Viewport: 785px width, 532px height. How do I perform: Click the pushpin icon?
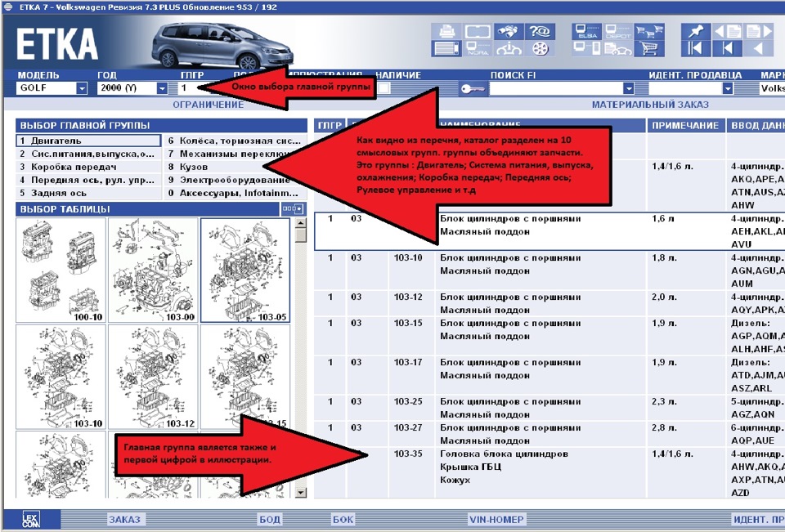tap(695, 32)
